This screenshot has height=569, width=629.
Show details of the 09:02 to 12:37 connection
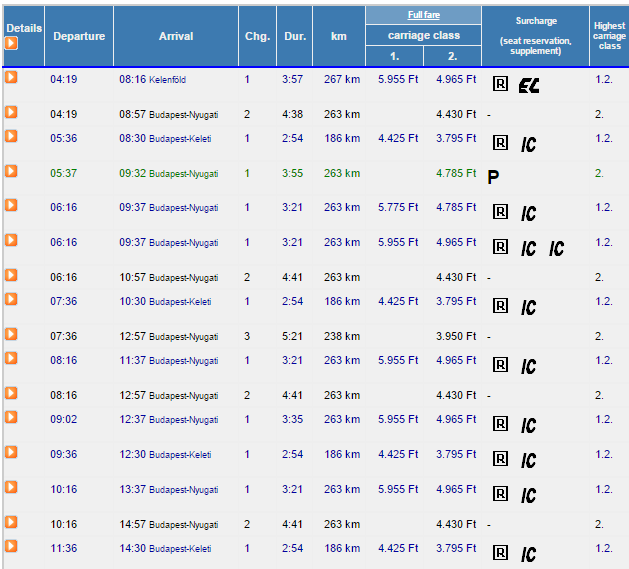(11, 417)
